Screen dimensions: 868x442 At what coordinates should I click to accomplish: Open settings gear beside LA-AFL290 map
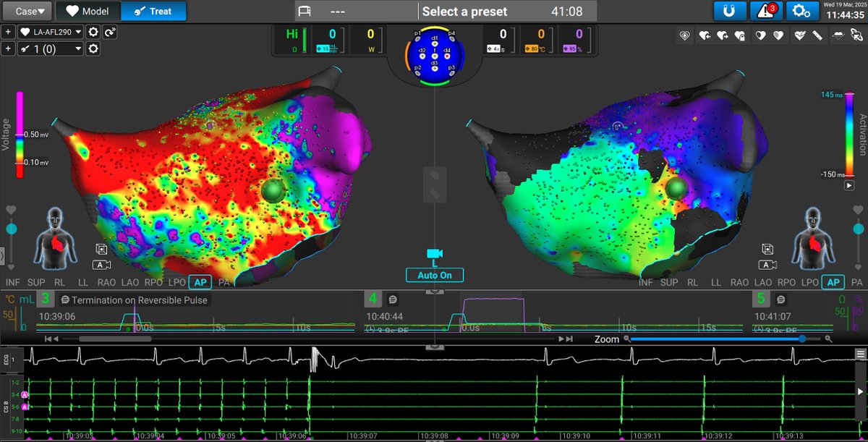click(x=93, y=32)
